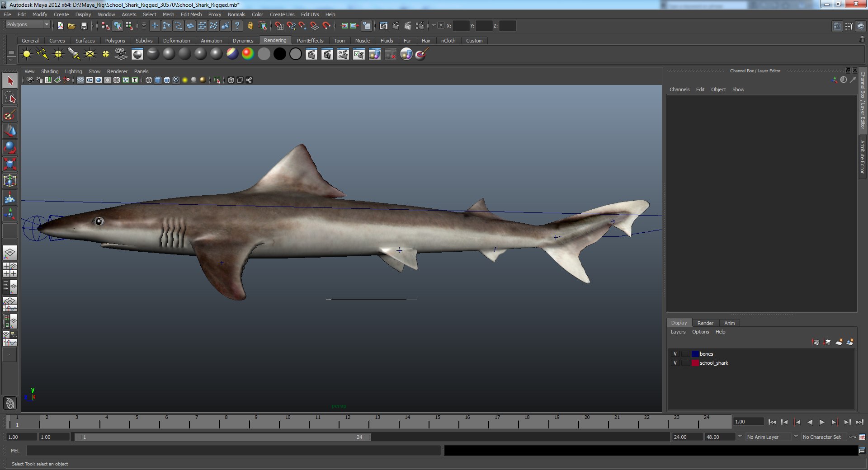Viewport: 868px width, 470px height.
Task: Create a directional light from Rendering shelf
Action: pyautogui.click(x=42, y=54)
